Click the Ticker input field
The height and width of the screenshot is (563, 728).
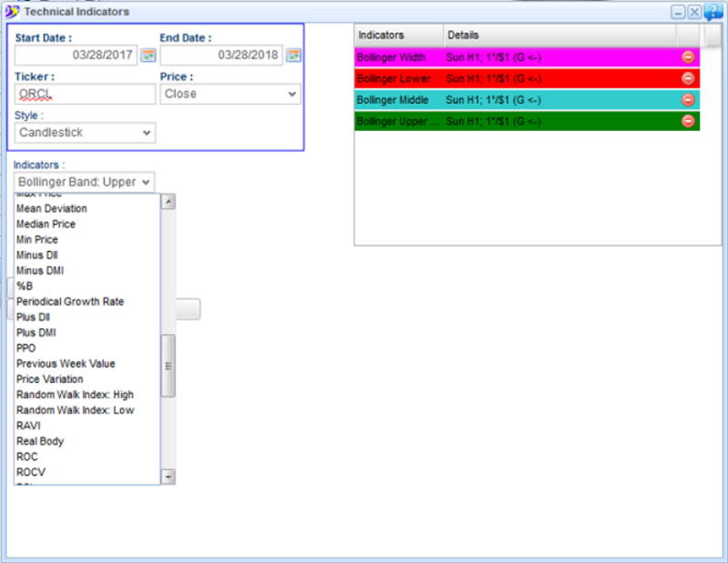tap(85, 95)
